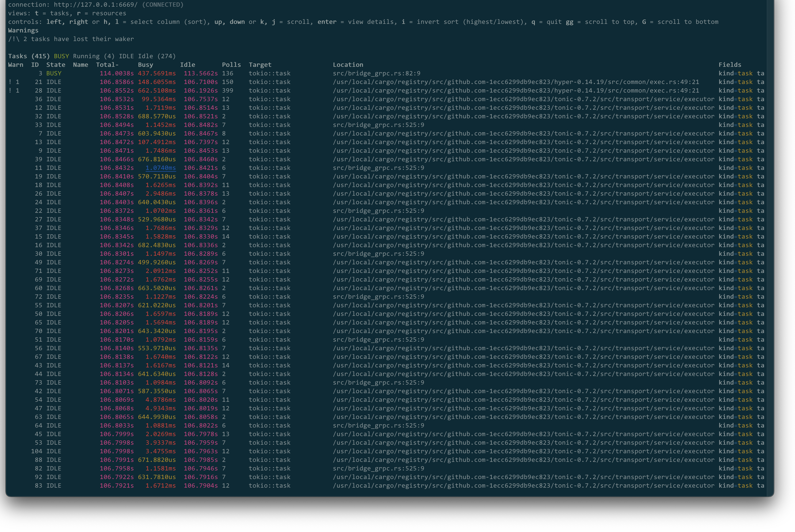Select the Total- sorted column header
795x532 pixels.
coord(107,64)
